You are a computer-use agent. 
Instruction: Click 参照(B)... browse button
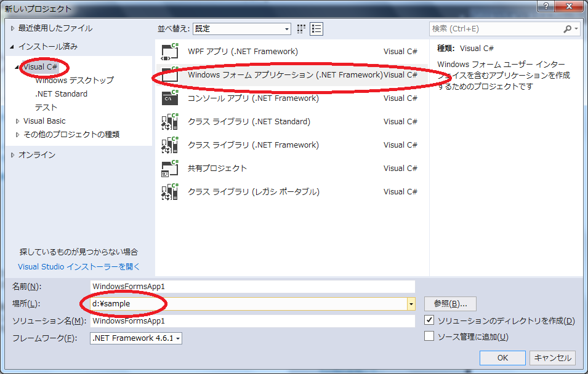pos(450,304)
